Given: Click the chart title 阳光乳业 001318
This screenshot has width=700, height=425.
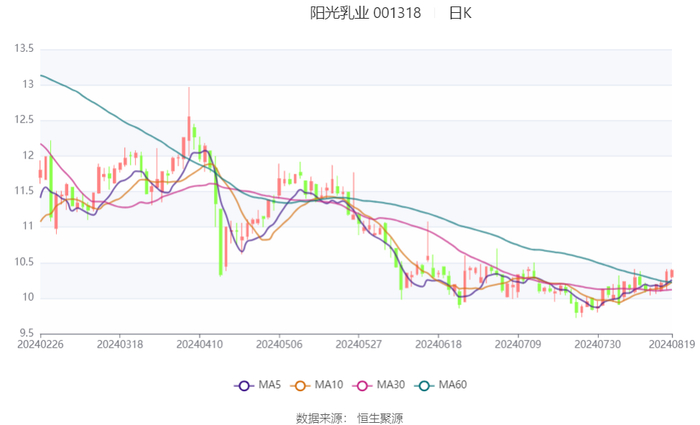Looking at the screenshot, I should [365, 13].
